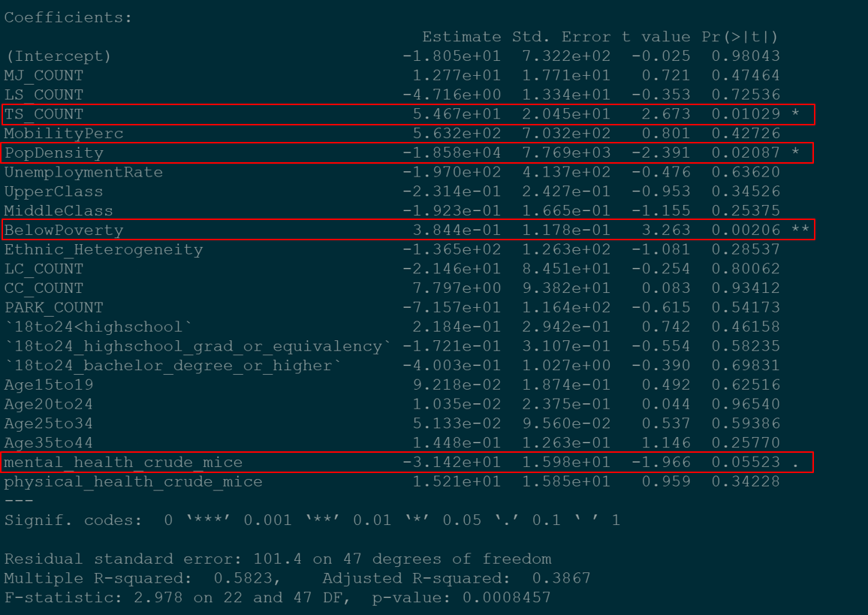Image resolution: width=868 pixels, height=615 pixels.
Task: Click the Estimate column header
Action: [x=461, y=37]
